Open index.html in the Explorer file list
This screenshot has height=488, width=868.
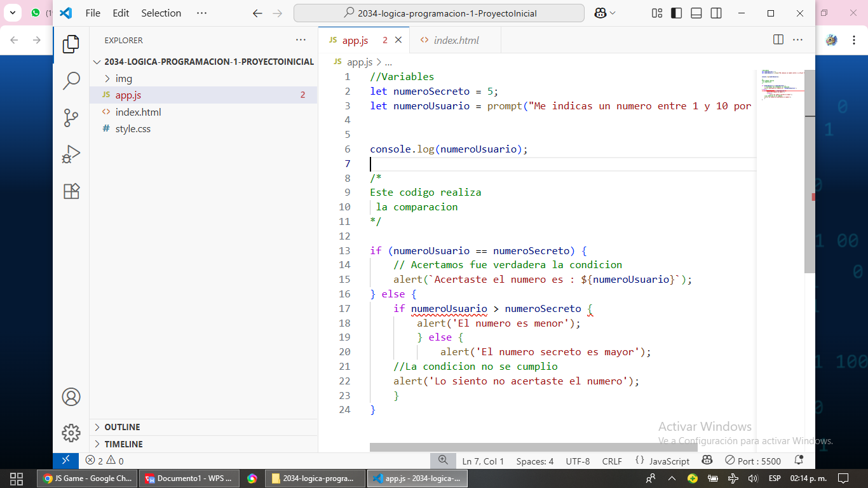pos(203,112)
